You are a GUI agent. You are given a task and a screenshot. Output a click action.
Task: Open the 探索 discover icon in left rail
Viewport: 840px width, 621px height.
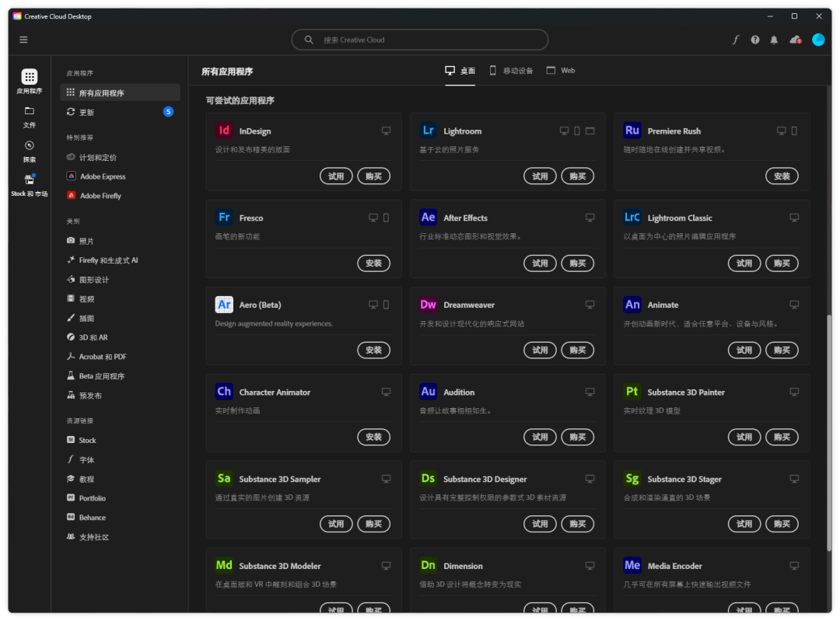point(30,145)
